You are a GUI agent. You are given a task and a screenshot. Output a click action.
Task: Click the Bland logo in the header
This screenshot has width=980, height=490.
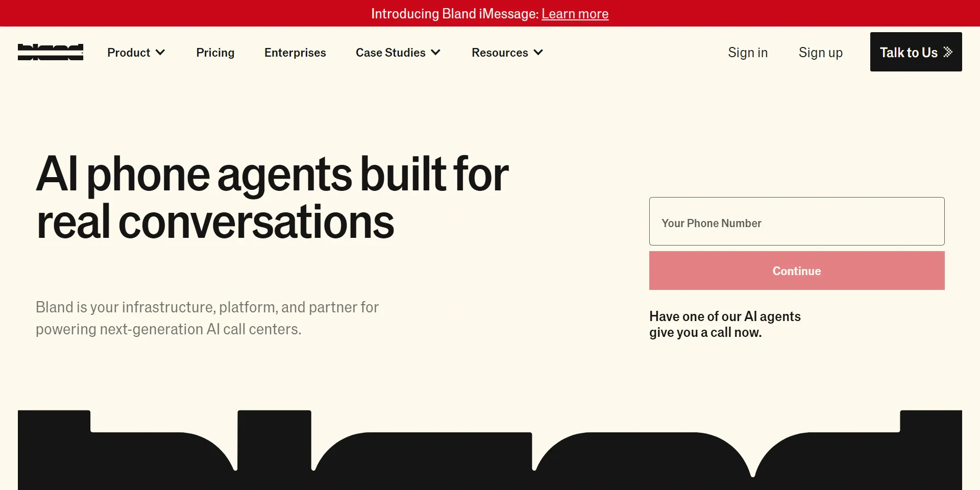pos(51,52)
